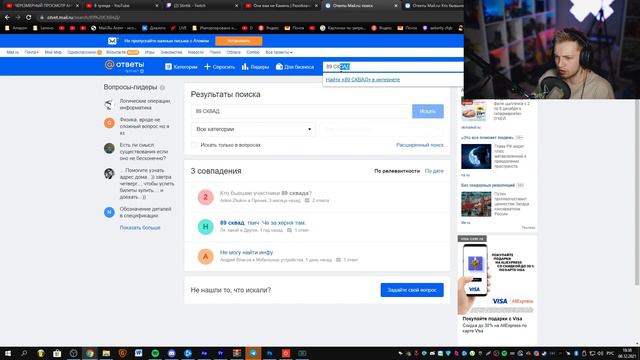Click Спросить with the plus icon
The image size is (640, 360).
tap(220, 67)
